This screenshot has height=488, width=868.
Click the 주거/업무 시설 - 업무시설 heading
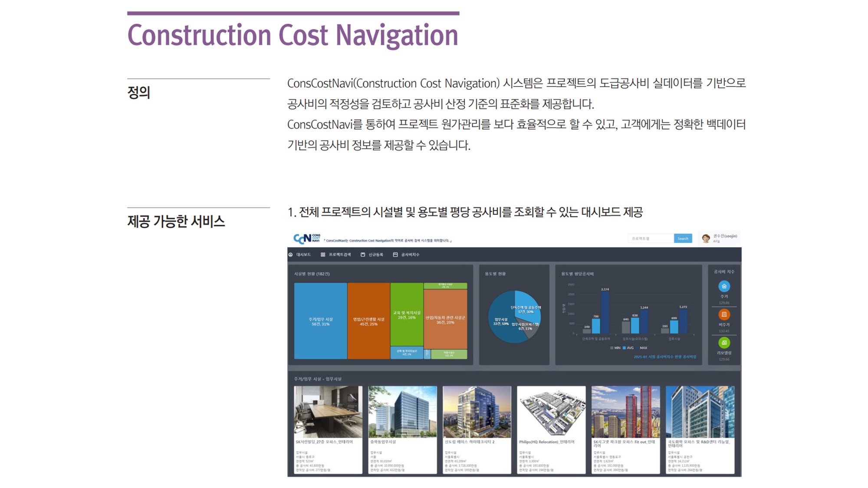[318, 379]
